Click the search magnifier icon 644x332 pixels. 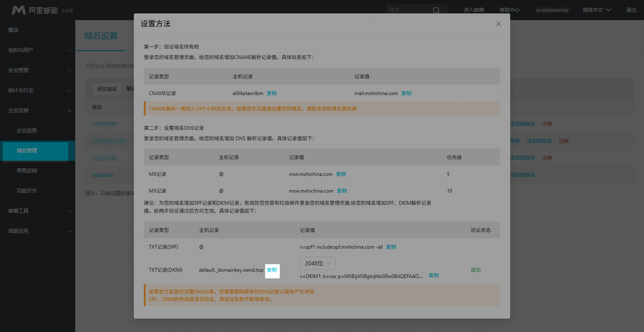[436, 10]
